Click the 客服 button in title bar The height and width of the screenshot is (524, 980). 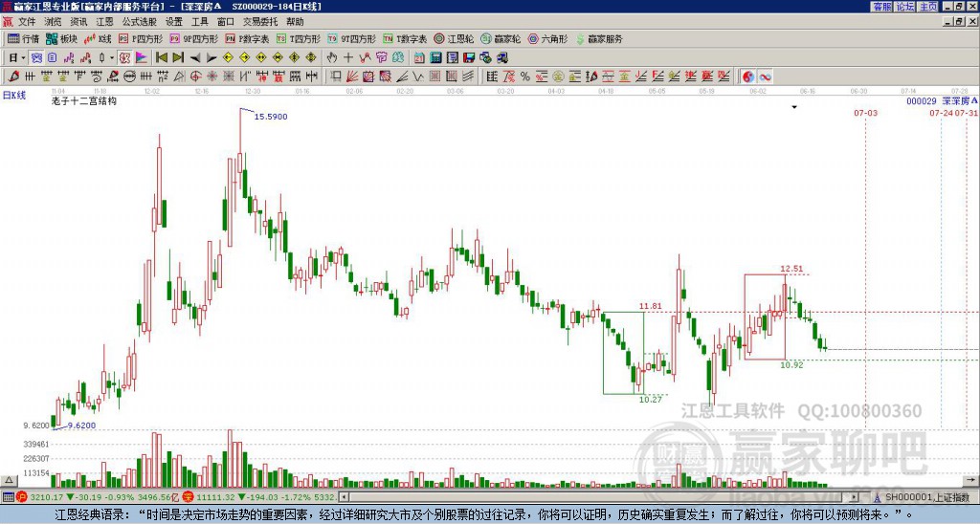881,7
